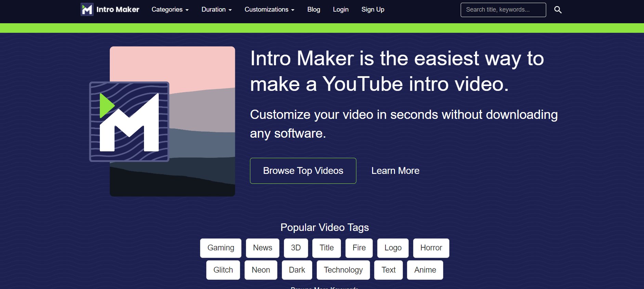Open the Categories dropdown menu
This screenshot has height=289, width=644.
point(170,10)
